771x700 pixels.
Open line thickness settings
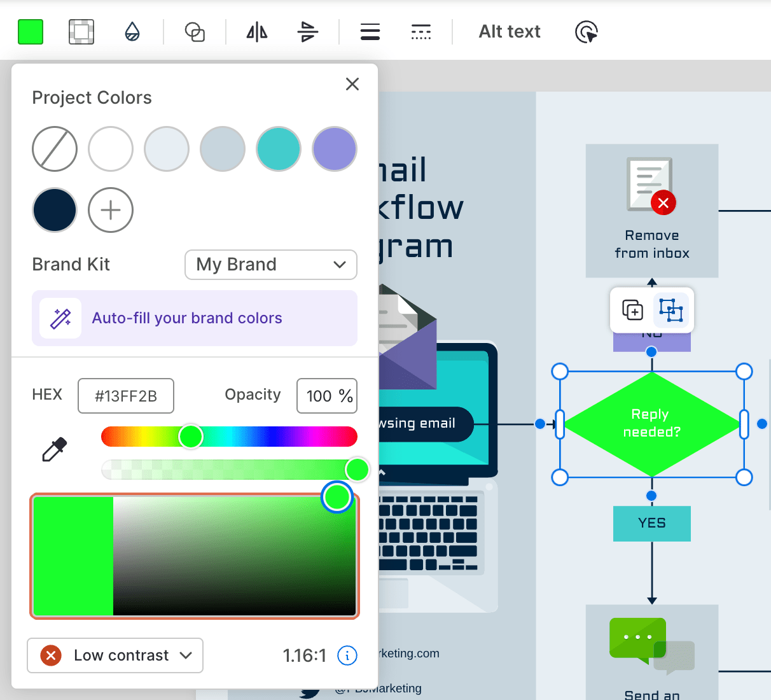[x=370, y=31]
